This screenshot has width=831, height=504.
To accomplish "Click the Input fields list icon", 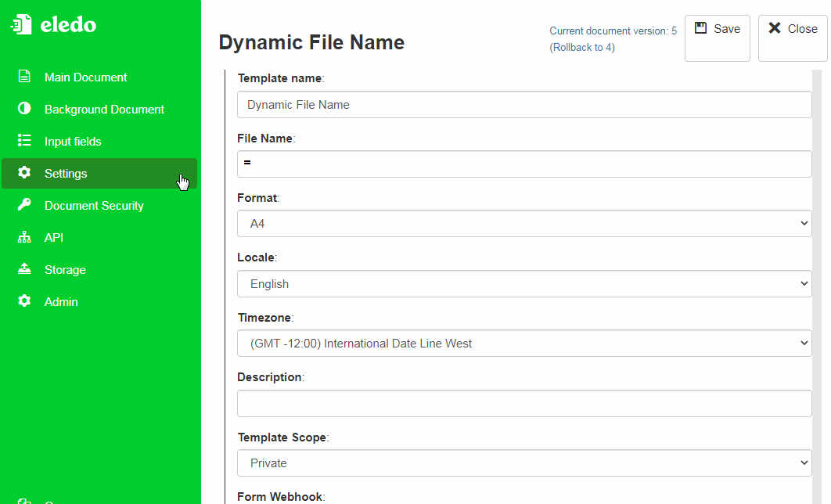I will pos(23,141).
